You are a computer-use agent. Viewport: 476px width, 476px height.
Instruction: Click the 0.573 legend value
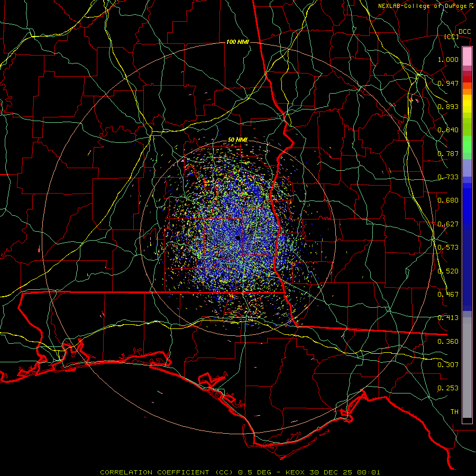point(448,248)
